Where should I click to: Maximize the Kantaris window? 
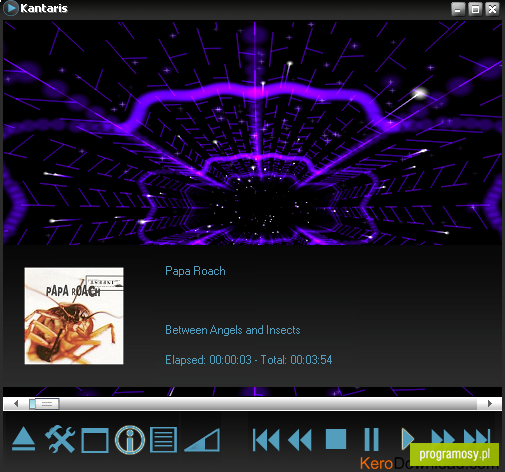(475, 9)
